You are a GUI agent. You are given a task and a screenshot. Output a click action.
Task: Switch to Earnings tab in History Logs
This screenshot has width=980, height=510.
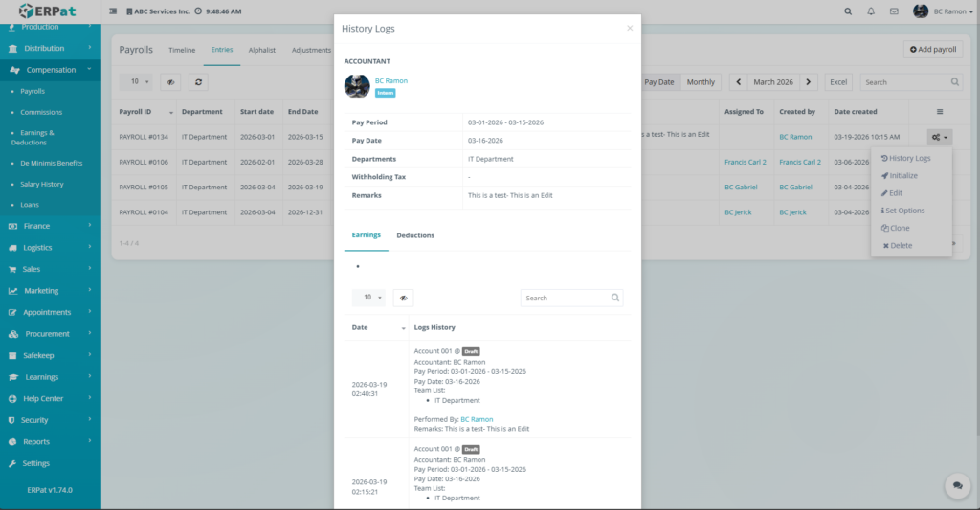point(367,235)
